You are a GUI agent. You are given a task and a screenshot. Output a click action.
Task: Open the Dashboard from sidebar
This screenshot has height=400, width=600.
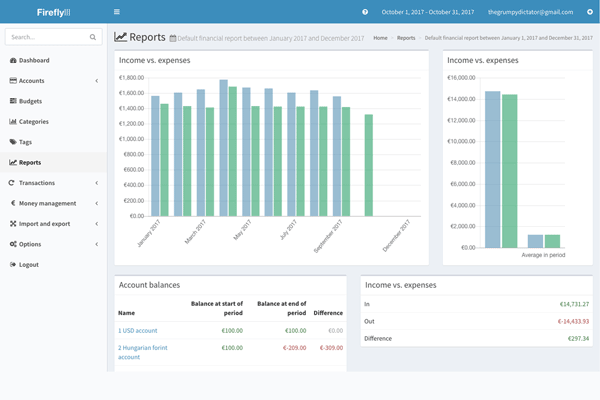(33, 60)
